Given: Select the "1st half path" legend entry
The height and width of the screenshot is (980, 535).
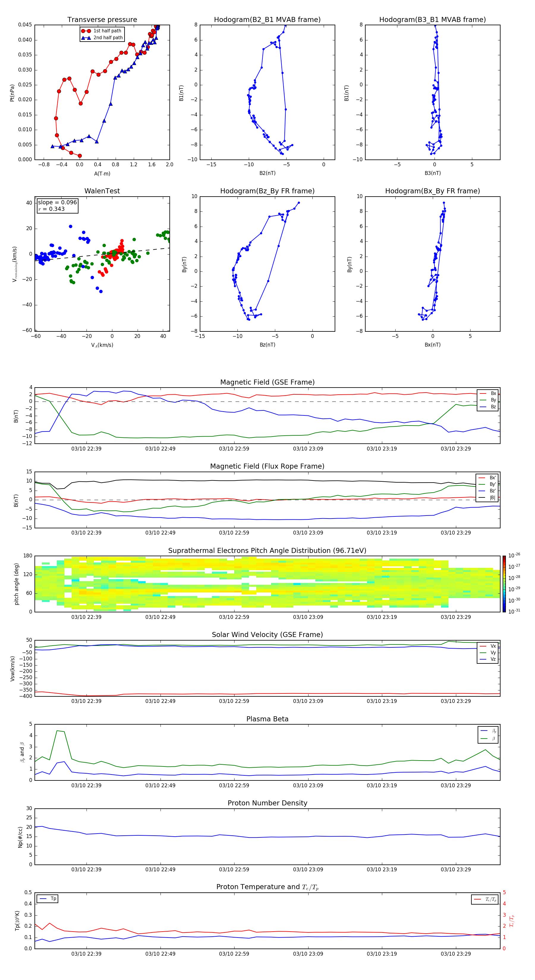Looking at the screenshot, I should pos(102,31).
